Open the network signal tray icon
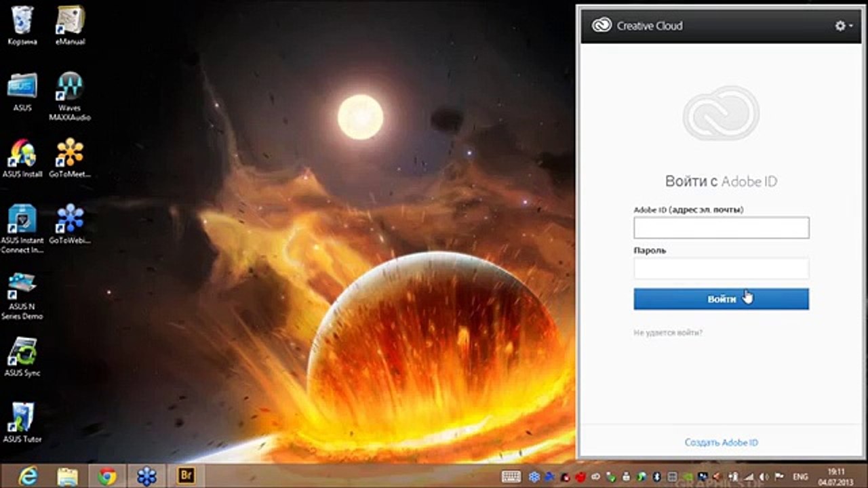Image resolution: width=868 pixels, height=488 pixels. [x=749, y=476]
